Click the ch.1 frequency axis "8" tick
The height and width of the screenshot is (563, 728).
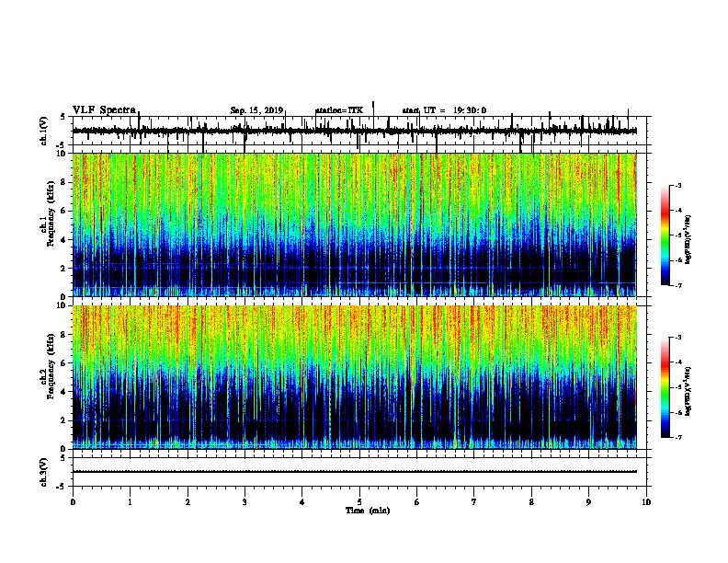tap(63, 182)
